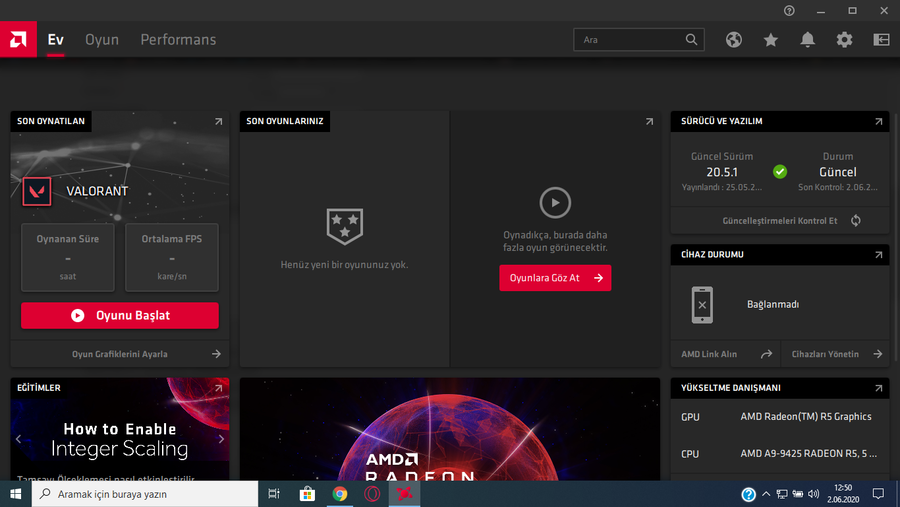
Task: Click tray help question mark icon
Action: pyautogui.click(x=748, y=494)
